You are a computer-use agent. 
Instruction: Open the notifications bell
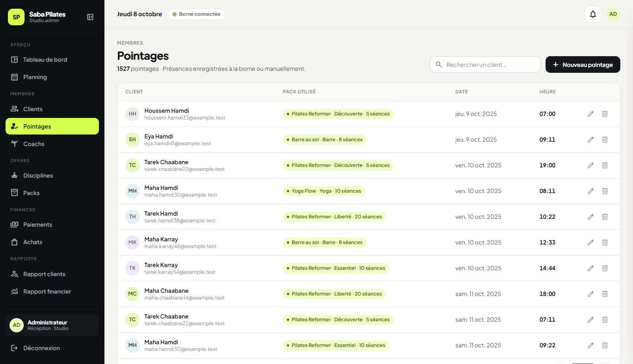(593, 14)
